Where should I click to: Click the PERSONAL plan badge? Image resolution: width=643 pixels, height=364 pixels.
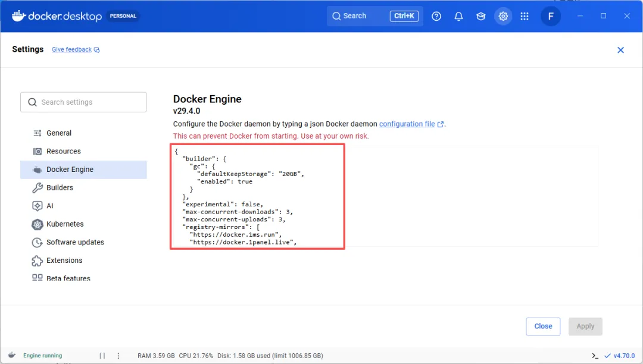[123, 16]
